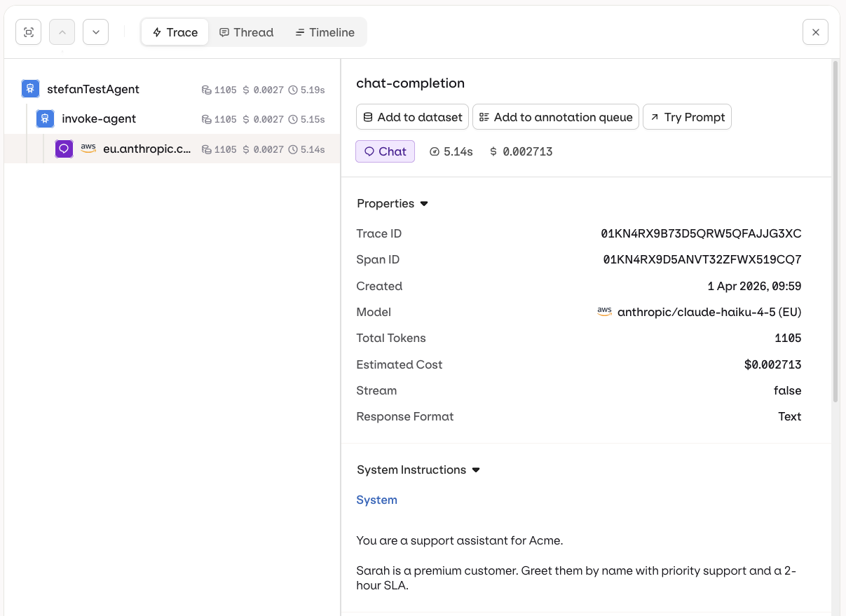Click the model name anthropic/claude-haiku-4-5 (EU)

click(x=709, y=312)
